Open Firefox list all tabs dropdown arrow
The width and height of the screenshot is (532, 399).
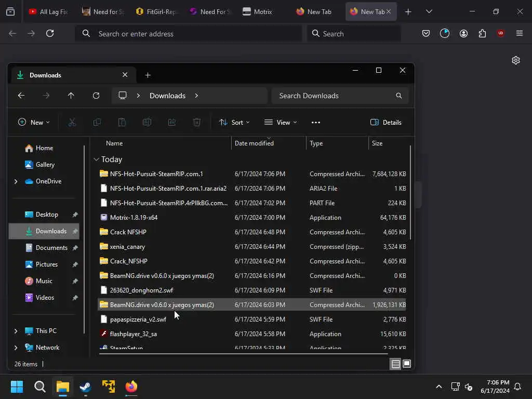click(429, 11)
